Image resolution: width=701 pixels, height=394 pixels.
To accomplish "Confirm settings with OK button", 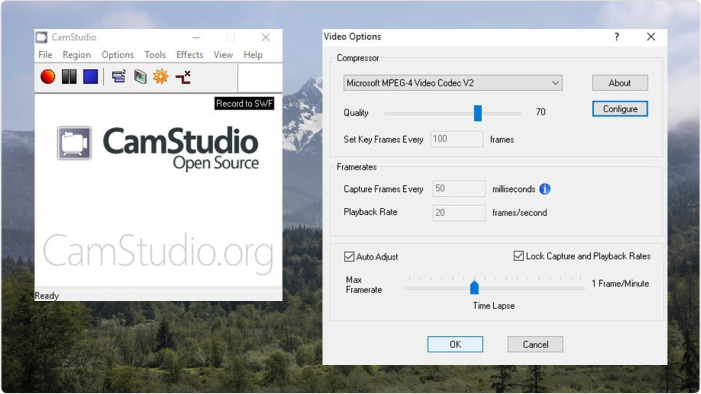I will pyautogui.click(x=455, y=344).
